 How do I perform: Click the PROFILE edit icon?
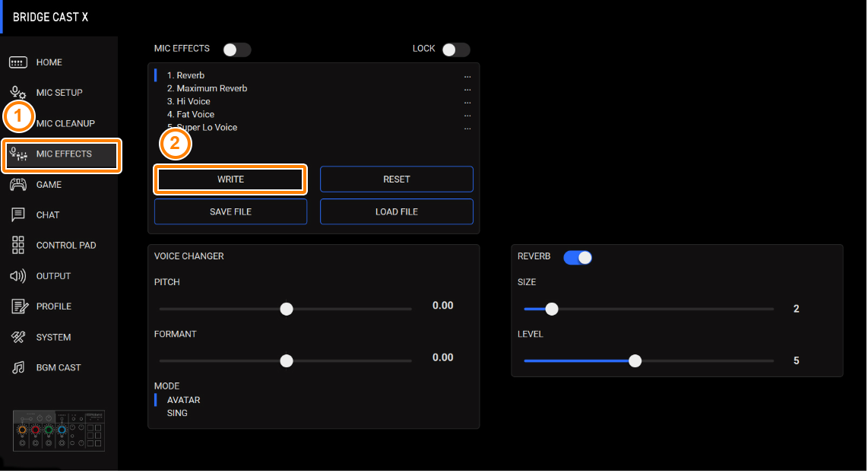click(19, 306)
